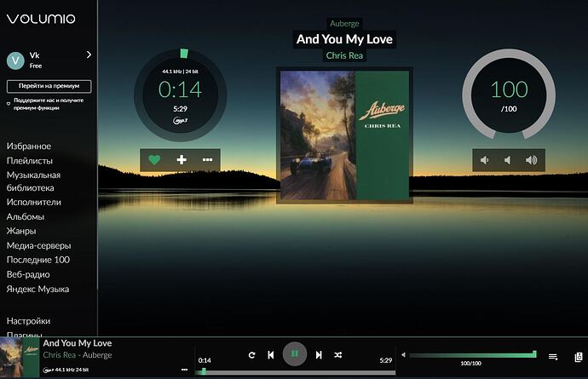Open the three-dots menu under the timer
This screenshot has height=379, width=588.
pos(207,160)
